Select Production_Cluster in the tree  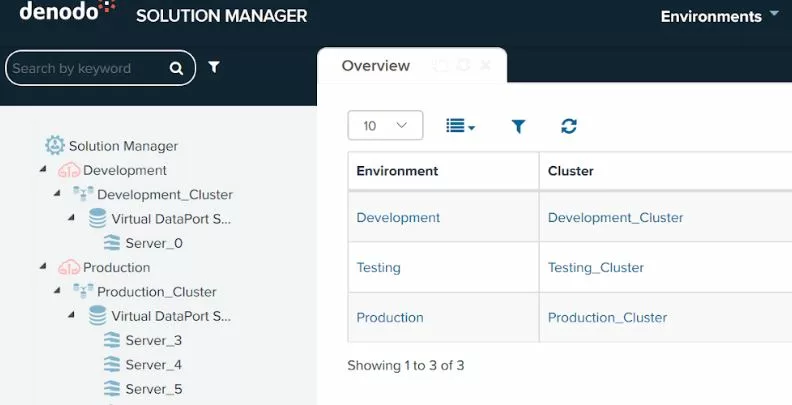157,292
